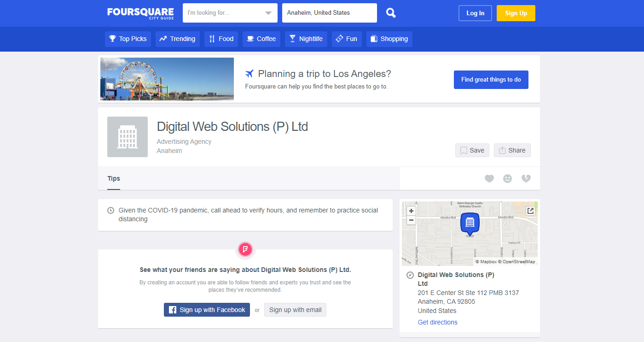Click the compass icon beside the address
Screen dimensions: 644x342
point(410,275)
